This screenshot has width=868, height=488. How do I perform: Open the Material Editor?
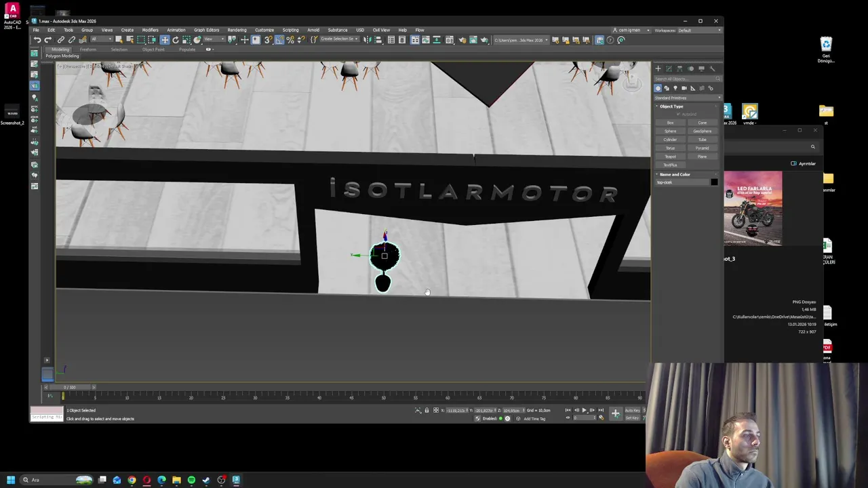[x=449, y=39]
